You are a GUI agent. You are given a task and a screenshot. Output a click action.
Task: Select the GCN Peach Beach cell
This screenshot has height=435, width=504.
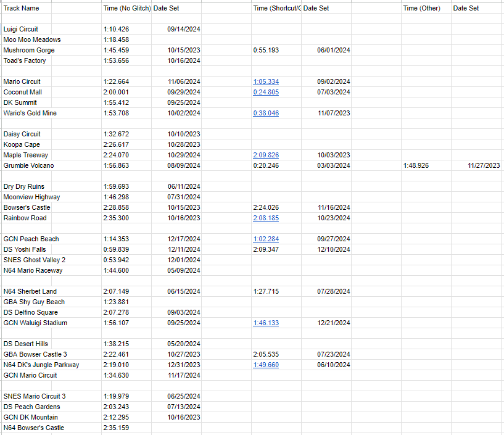tap(27, 239)
